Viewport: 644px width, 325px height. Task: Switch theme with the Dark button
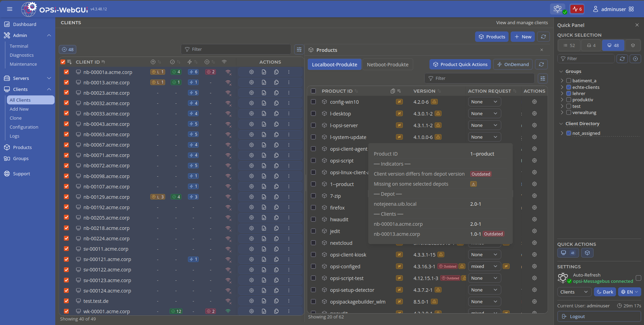tap(605, 292)
